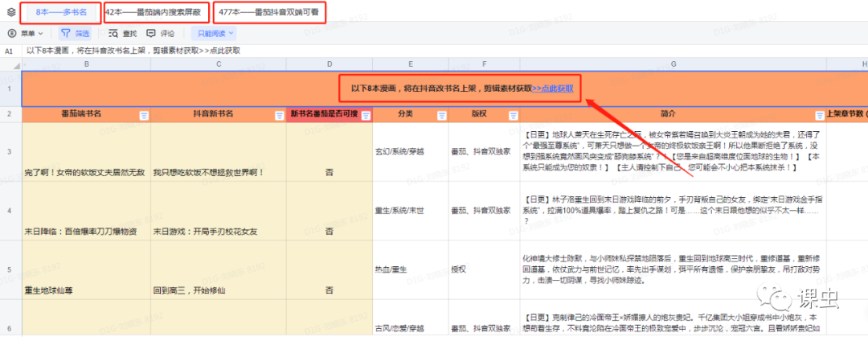Open the 评论 comments tool
The image size is (868, 337).
tap(160, 33)
